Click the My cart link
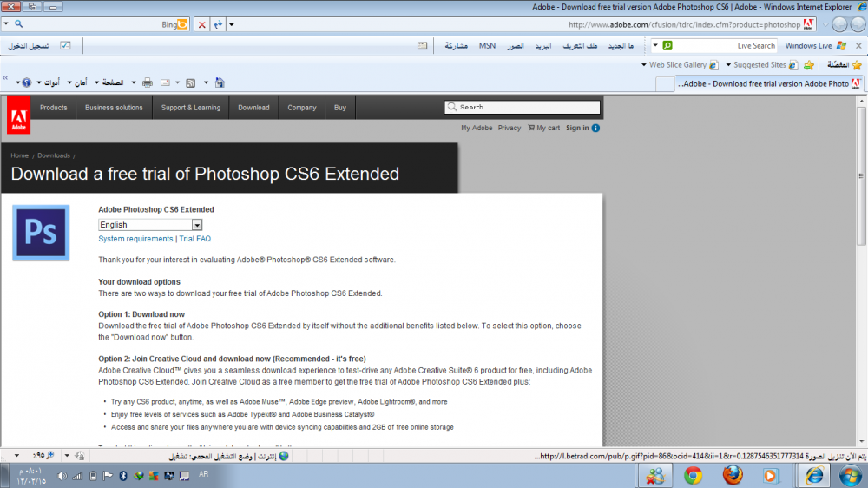The height and width of the screenshot is (488, 868). pyautogui.click(x=543, y=128)
